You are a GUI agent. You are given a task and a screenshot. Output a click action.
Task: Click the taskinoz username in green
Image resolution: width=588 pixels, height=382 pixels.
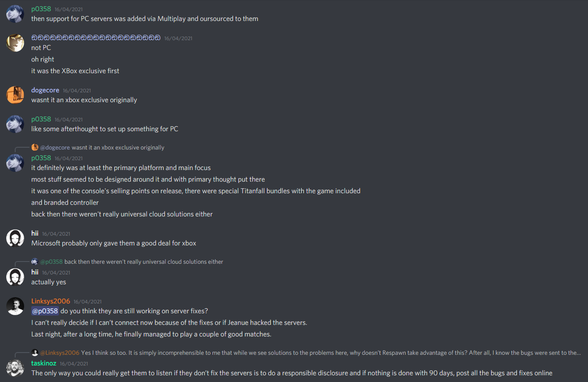(44, 363)
